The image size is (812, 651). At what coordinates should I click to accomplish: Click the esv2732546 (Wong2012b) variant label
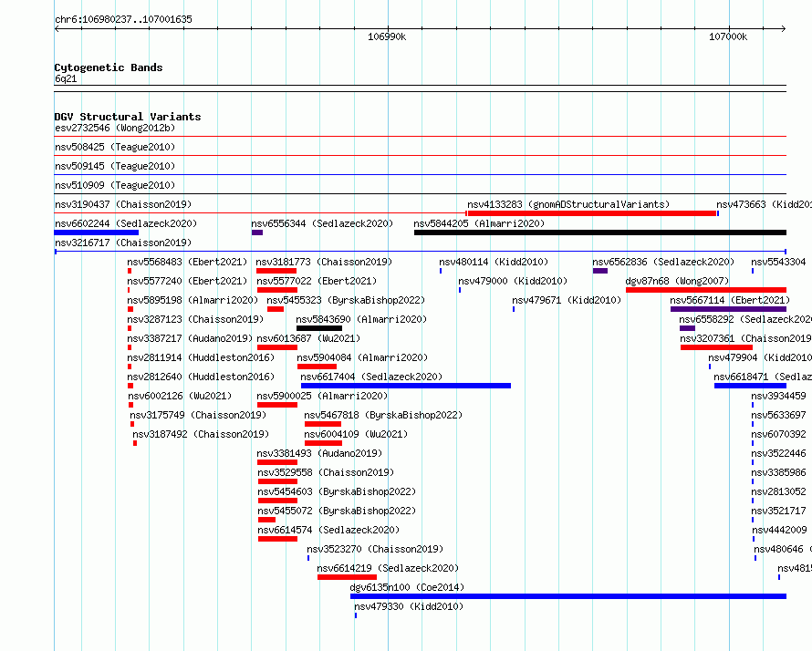click(115, 128)
